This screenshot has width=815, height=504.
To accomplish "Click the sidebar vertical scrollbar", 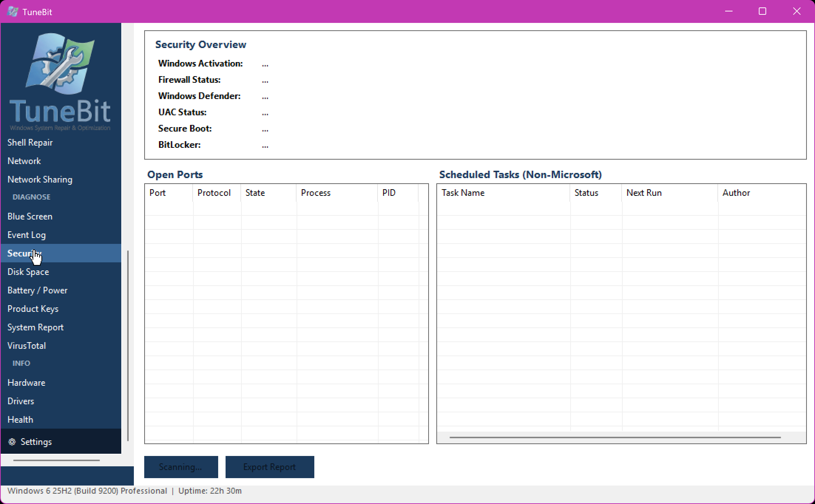I will pos(128,346).
